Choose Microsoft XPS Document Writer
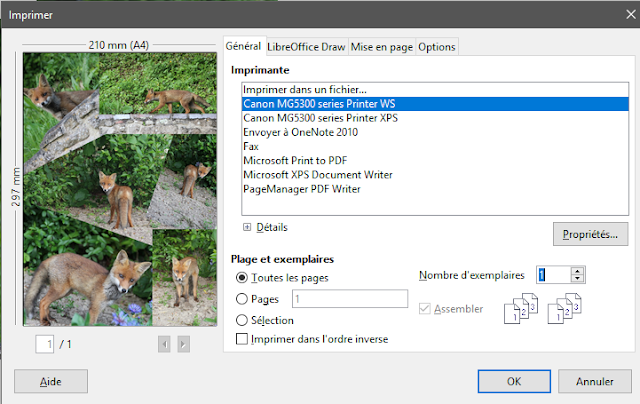The image size is (640, 404). click(x=435, y=175)
